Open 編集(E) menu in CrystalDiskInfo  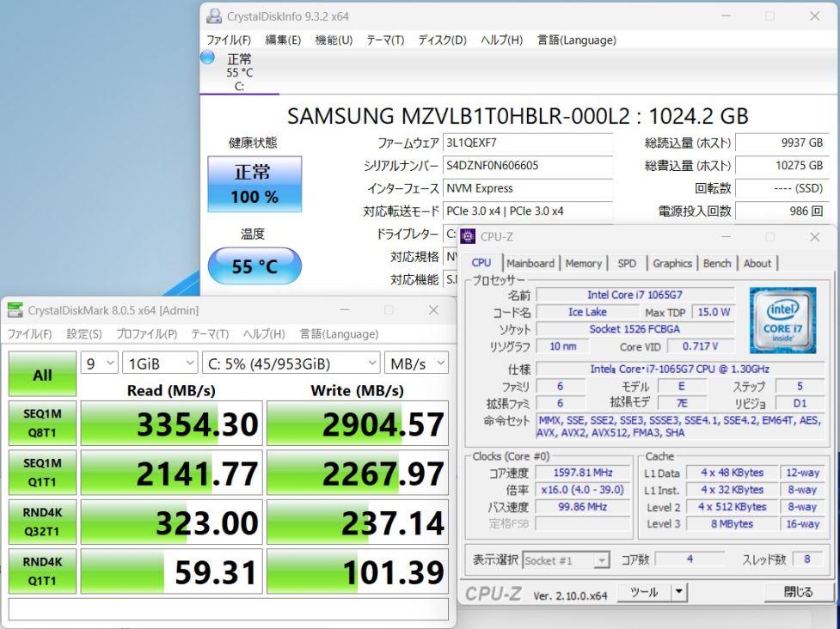(283, 40)
